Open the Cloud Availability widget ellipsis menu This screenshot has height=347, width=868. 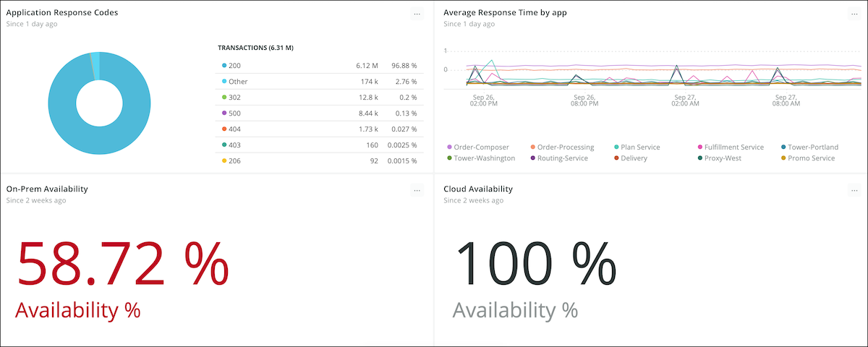[854, 190]
